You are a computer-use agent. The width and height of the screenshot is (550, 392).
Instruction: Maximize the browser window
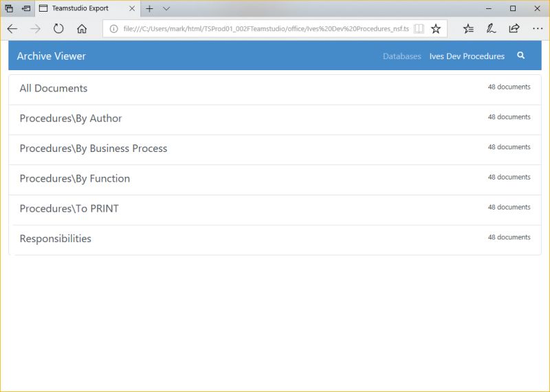(513, 8)
